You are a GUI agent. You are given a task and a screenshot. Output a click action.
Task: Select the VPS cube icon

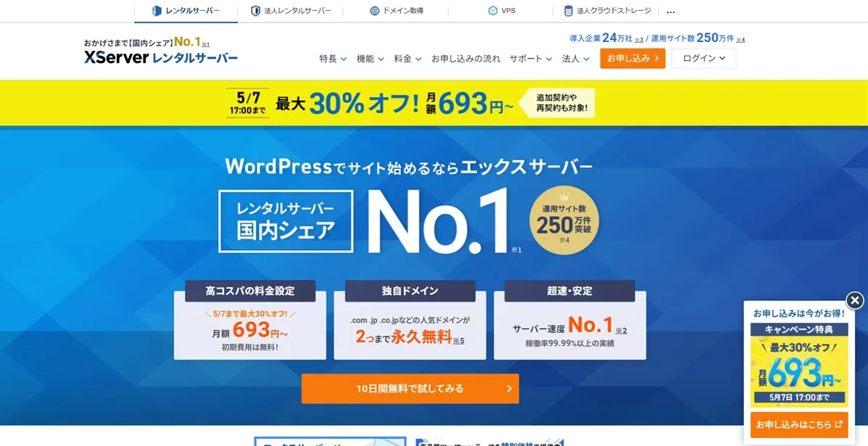point(492,10)
